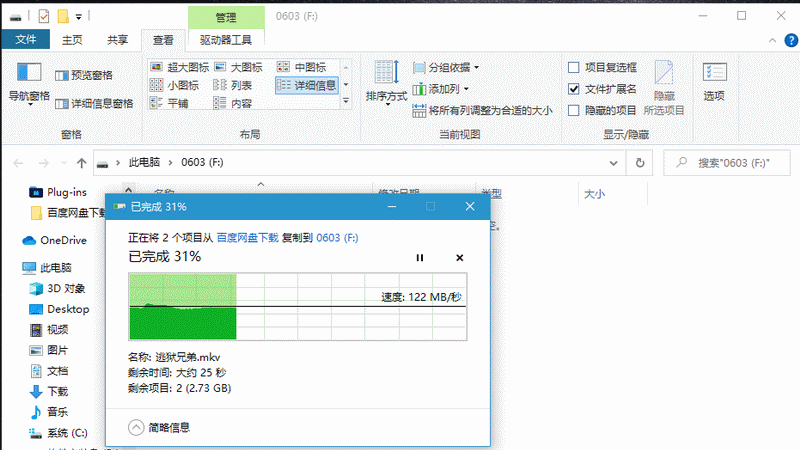The image size is (800, 450).
Task: Select the Extra large icons (超大图标) layout
Action: 180,67
